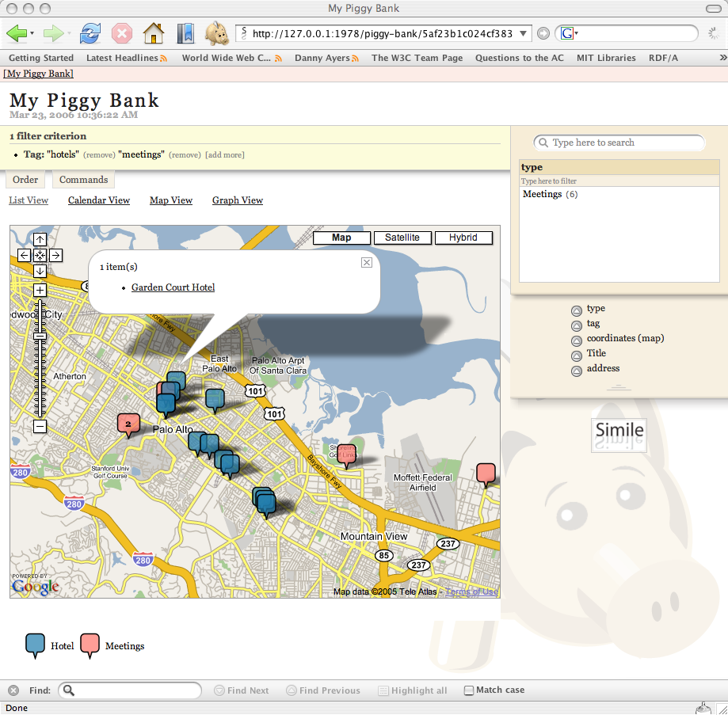Pan the map up with arrow button
Image resolution: width=728 pixels, height=715 pixels.
(x=40, y=240)
